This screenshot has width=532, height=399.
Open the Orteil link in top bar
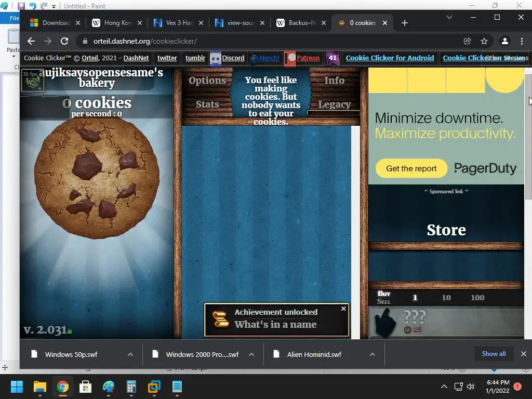[89, 58]
